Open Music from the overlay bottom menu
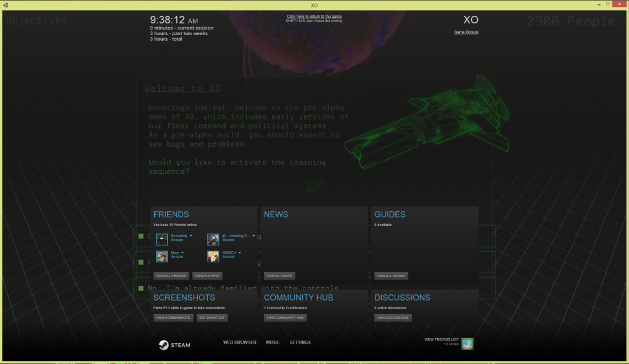 (x=273, y=342)
